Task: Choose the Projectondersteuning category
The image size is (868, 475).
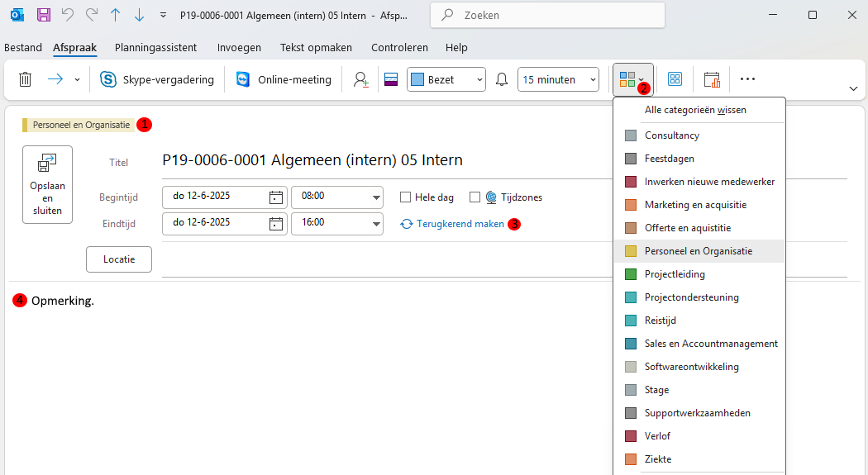Action: point(699,297)
